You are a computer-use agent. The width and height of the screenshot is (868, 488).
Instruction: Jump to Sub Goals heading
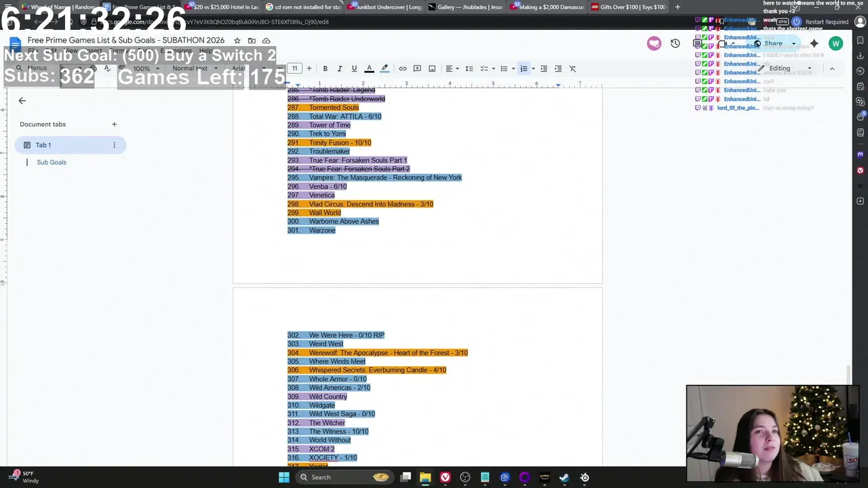[x=52, y=162]
